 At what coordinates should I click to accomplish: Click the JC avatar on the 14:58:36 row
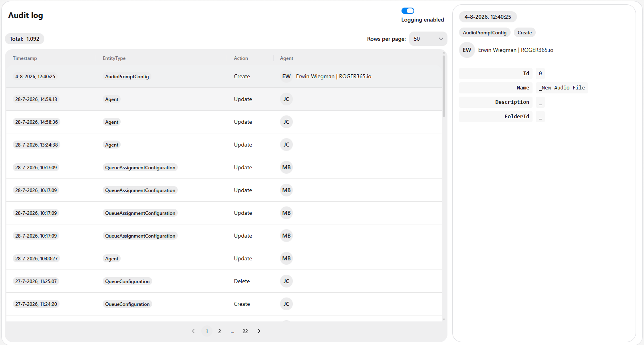coord(286,122)
